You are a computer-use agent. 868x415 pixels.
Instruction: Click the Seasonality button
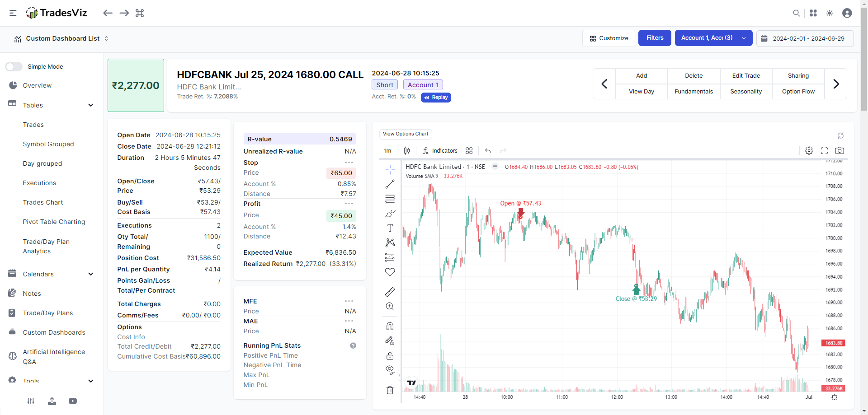[746, 92]
